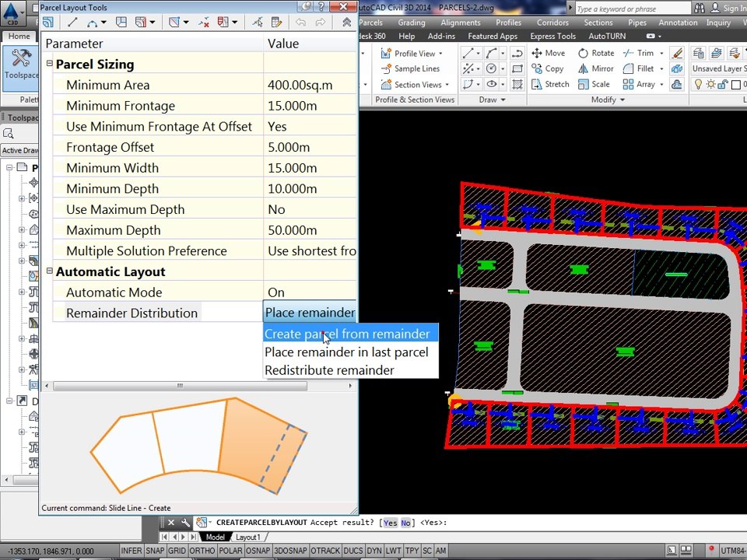Open the Fixed Curve tool dropdown arrow
The image size is (747, 560).
103,23
